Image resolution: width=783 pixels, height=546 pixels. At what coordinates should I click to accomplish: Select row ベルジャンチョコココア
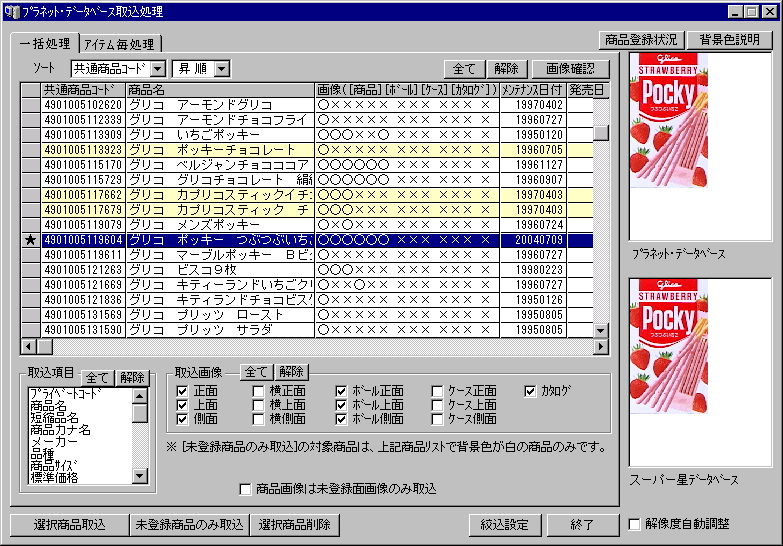coord(307,165)
